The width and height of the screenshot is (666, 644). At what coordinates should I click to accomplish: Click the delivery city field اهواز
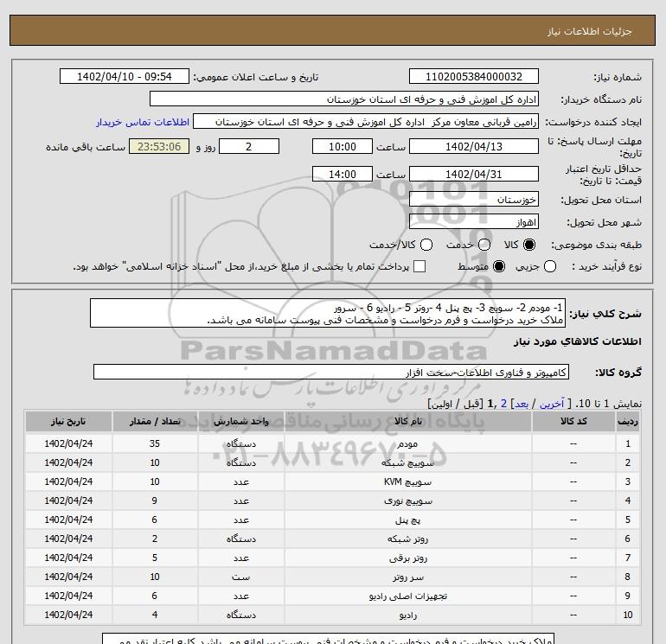pyautogui.click(x=474, y=222)
